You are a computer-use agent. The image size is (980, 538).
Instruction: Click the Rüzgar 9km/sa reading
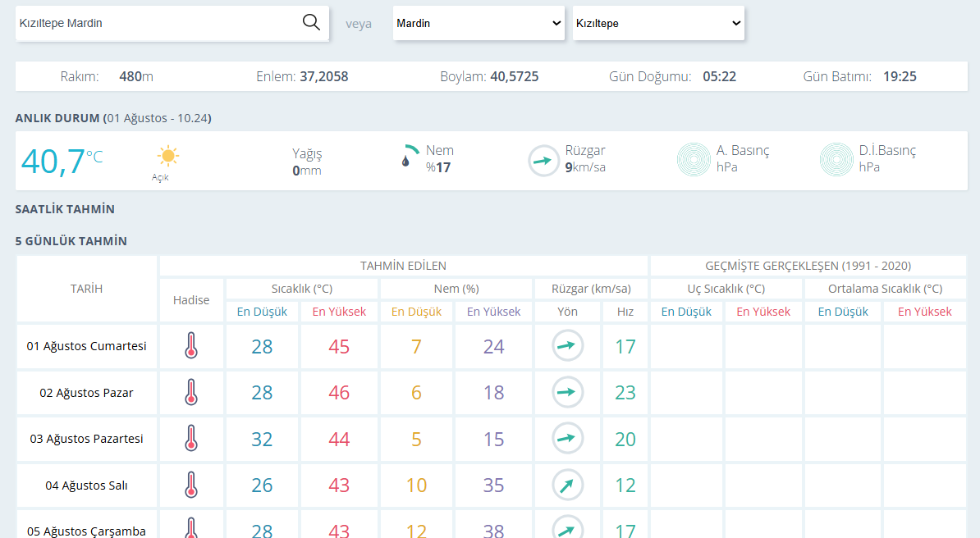click(x=585, y=159)
